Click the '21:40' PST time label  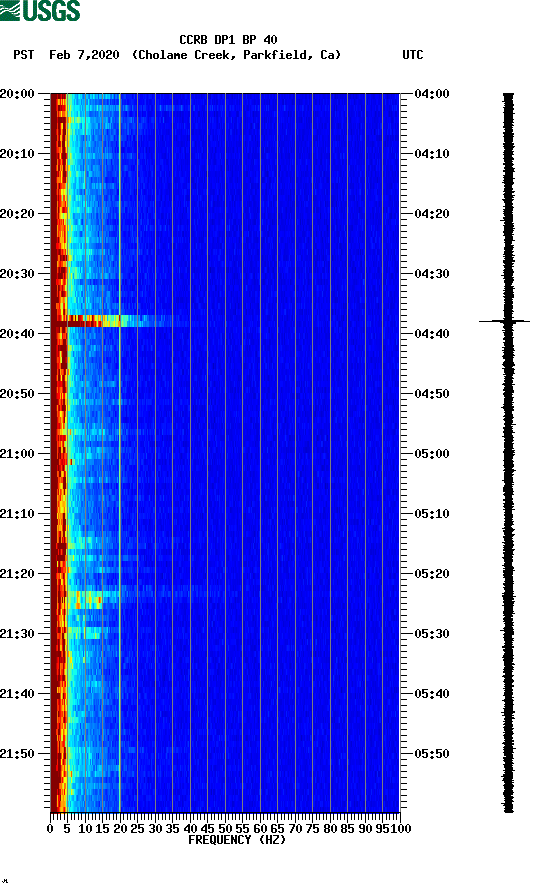(17, 693)
